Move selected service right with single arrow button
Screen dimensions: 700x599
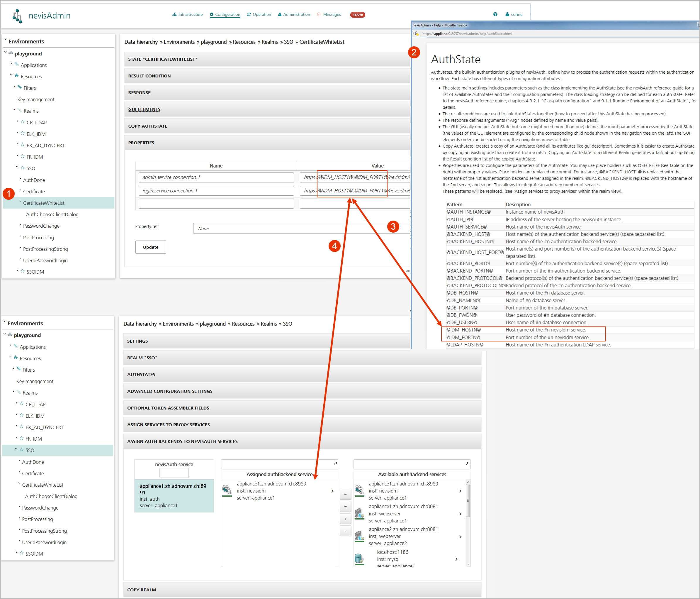tap(345, 494)
